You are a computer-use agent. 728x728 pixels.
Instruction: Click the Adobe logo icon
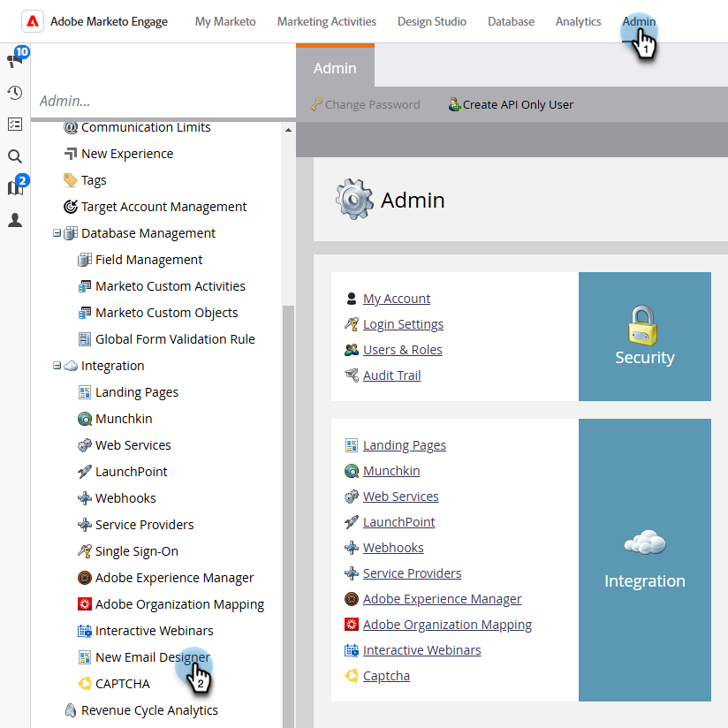(33, 21)
